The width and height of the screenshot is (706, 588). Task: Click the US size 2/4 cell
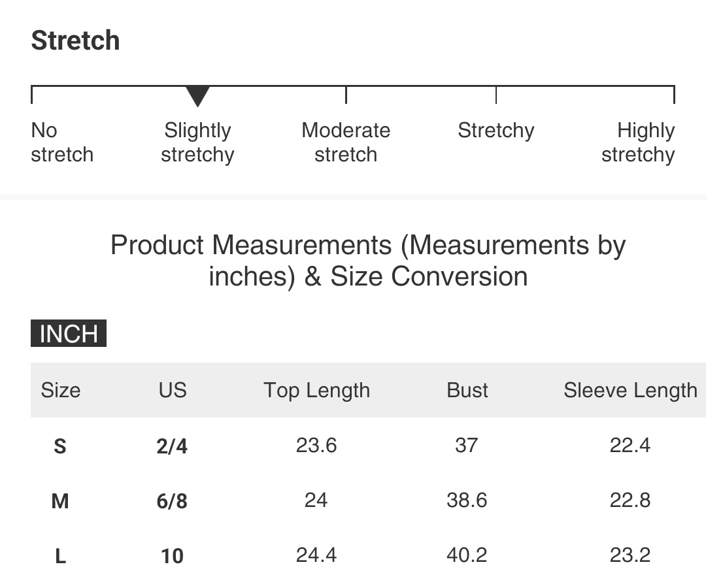172,446
